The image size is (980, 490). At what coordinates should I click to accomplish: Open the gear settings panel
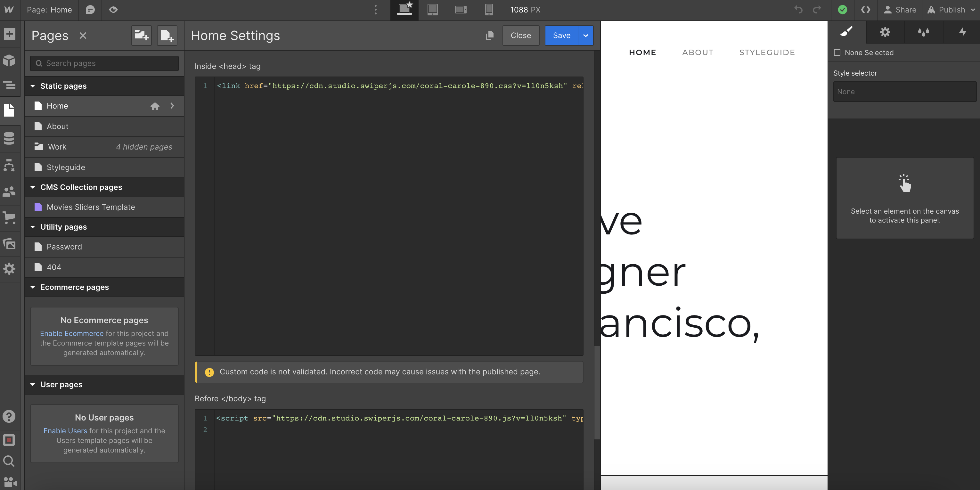click(x=885, y=32)
